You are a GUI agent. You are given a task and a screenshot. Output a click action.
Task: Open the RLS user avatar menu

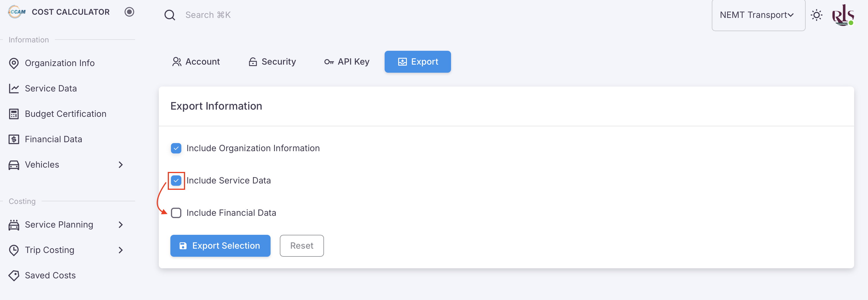pyautogui.click(x=842, y=15)
